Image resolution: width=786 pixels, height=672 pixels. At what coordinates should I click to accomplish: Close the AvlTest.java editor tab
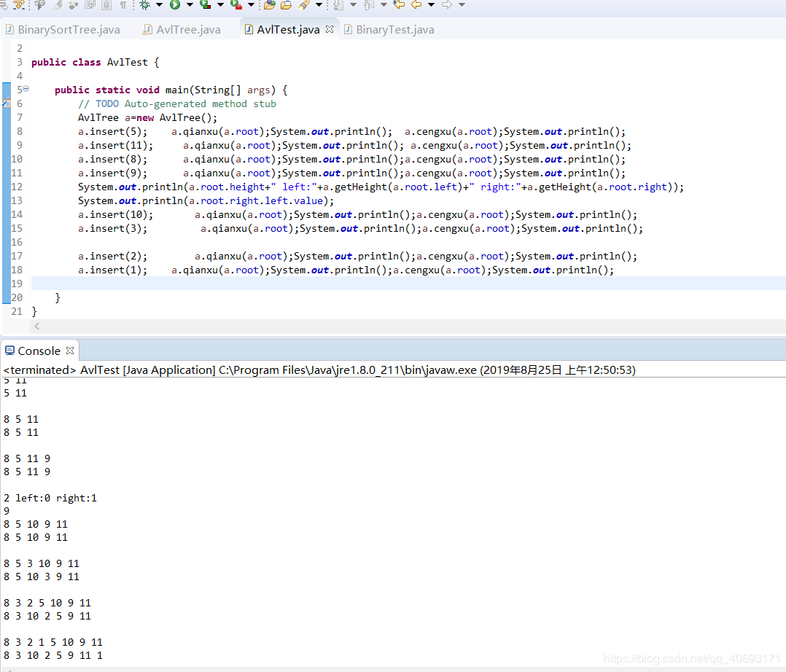(x=330, y=29)
